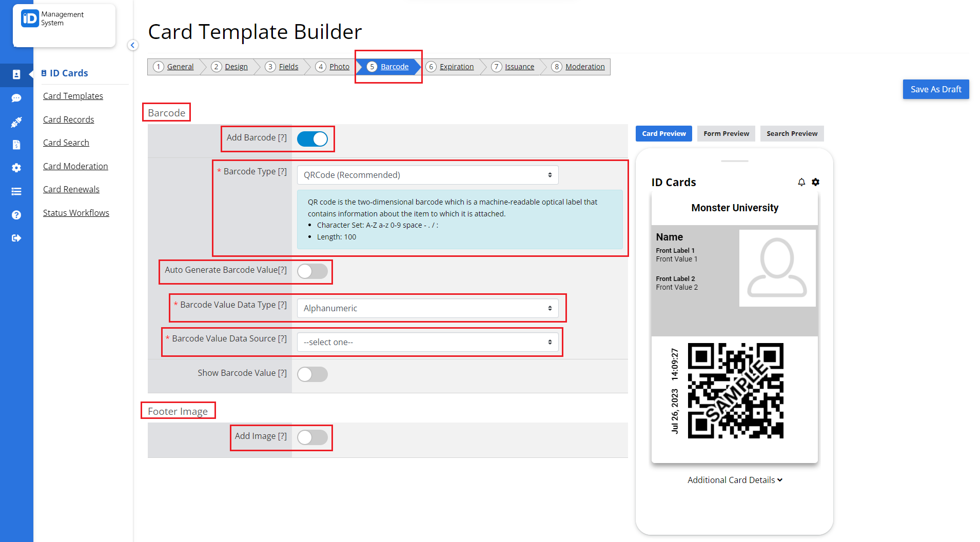Switch to the Expiration step tab
The image size is (980, 542).
coord(457,66)
